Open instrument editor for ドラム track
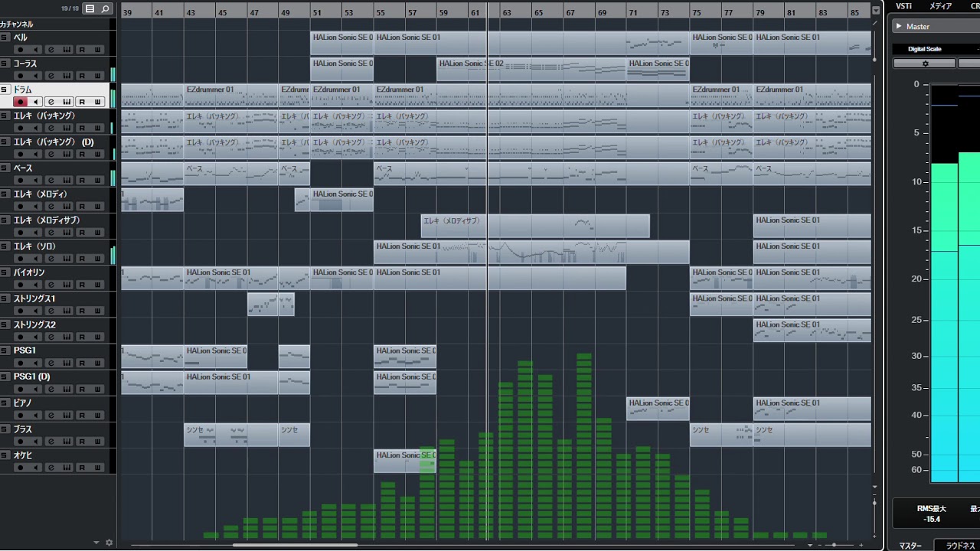980x551 pixels. point(67,102)
